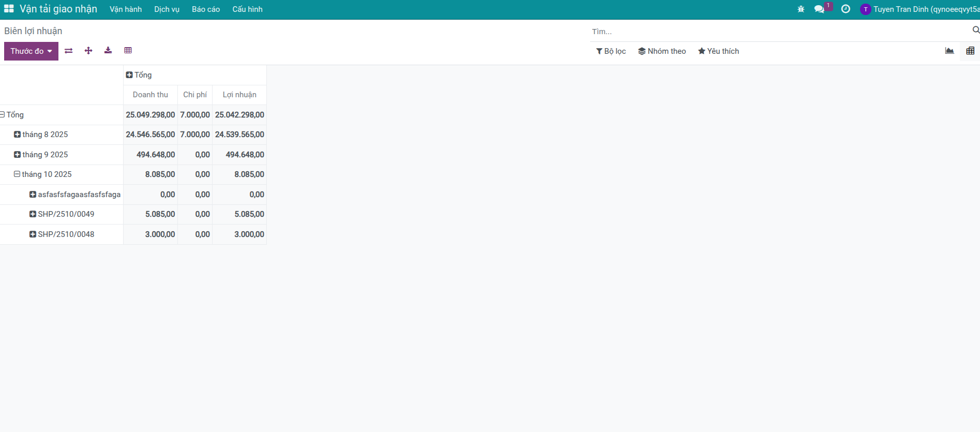Switch to graph view
Image resolution: width=980 pixels, height=432 pixels.
pyautogui.click(x=949, y=51)
